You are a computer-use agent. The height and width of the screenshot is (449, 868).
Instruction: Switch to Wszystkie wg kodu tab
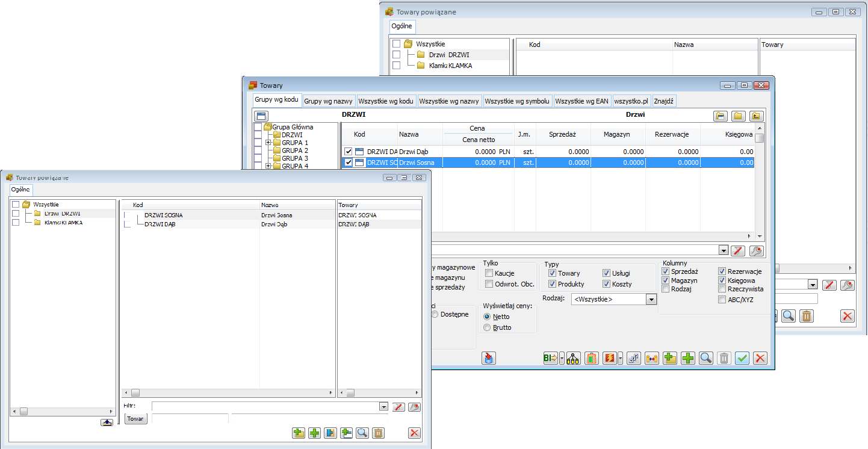tap(386, 101)
